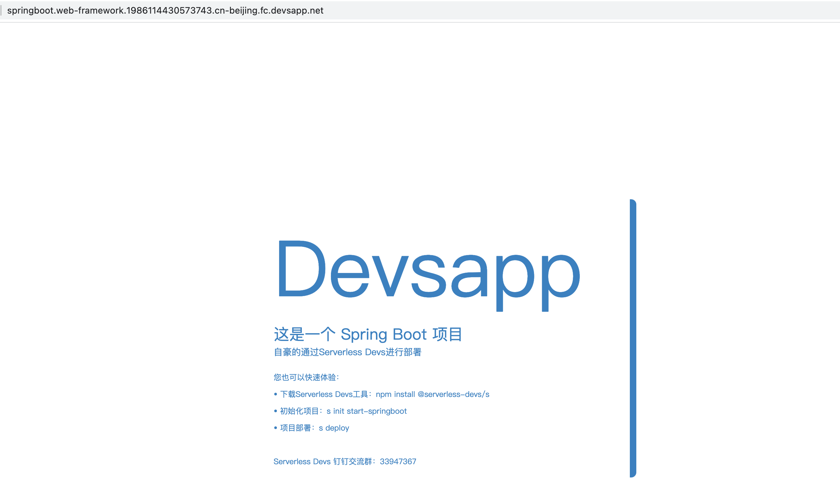This screenshot has height=504, width=840.
Task: Click the bullet dot before 初始化项目
Action: point(275,411)
